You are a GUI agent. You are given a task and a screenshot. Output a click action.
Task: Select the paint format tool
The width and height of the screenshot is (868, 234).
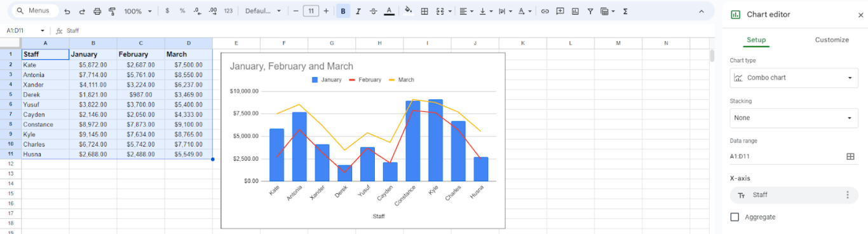[x=112, y=11]
